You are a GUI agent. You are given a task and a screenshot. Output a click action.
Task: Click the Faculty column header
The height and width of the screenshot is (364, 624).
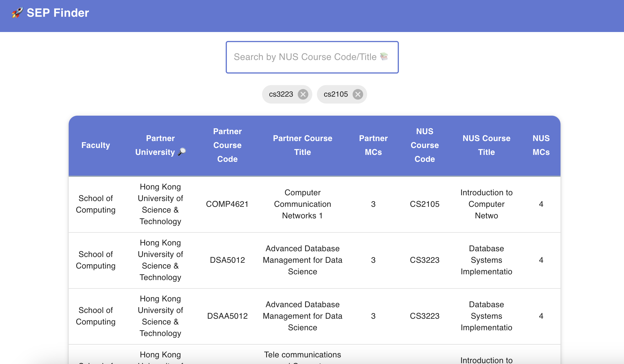(96, 145)
